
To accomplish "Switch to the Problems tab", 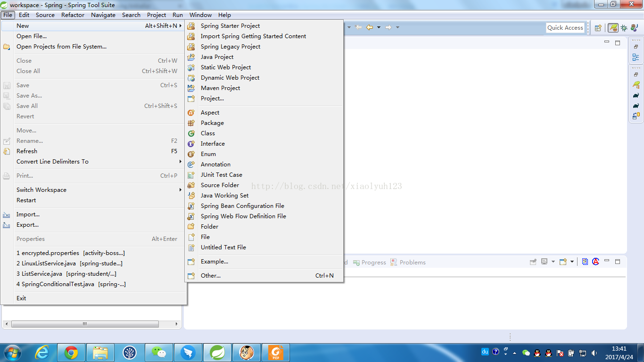I will click(408, 263).
